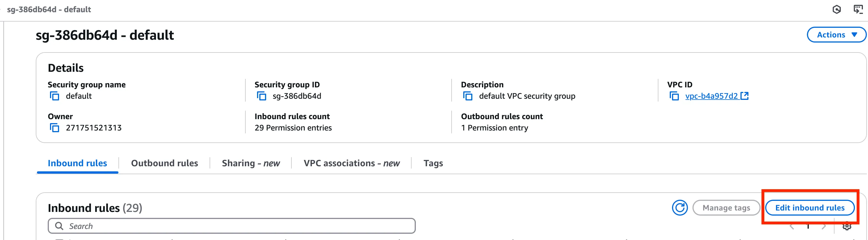Switch to the Outbound rules tab
This screenshot has height=240, width=868.
point(164,163)
